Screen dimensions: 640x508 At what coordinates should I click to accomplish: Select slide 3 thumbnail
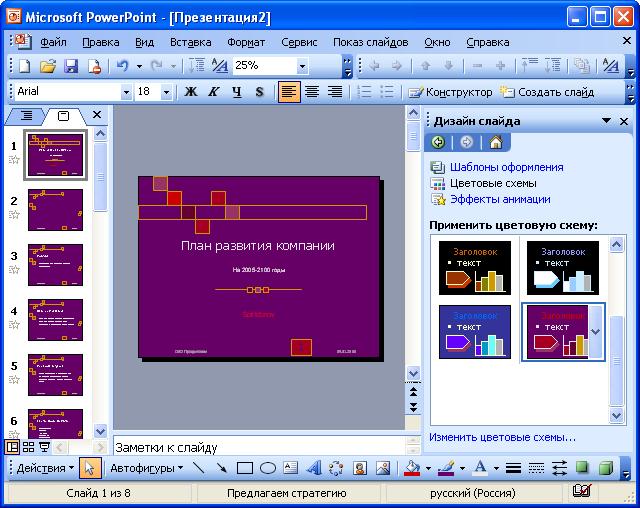55,265
